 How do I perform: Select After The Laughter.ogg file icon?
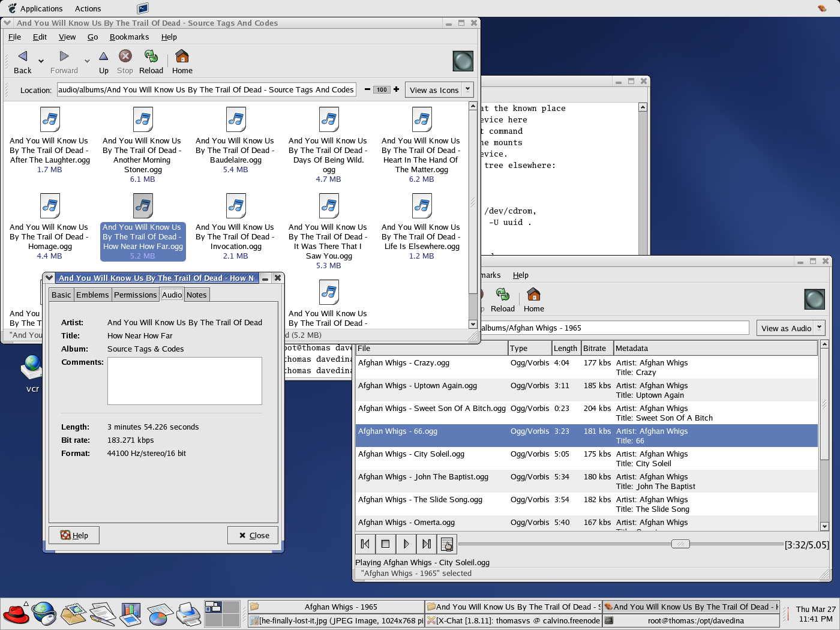click(50, 119)
